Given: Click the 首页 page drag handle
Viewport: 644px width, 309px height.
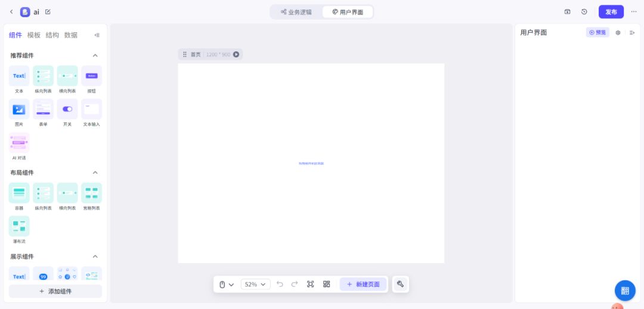Looking at the screenshot, I should click(x=185, y=54).
